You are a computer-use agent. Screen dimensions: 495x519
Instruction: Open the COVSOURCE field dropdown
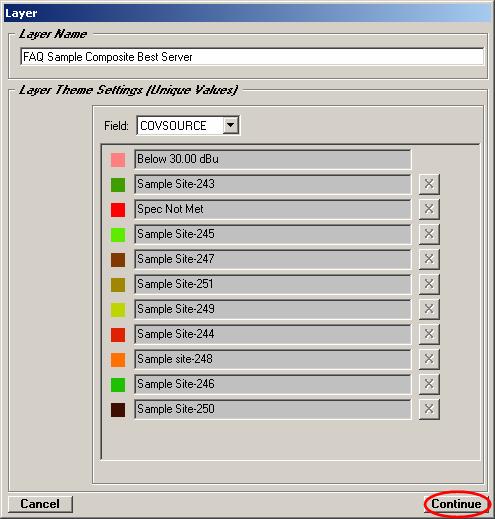[x=230, y=126]
